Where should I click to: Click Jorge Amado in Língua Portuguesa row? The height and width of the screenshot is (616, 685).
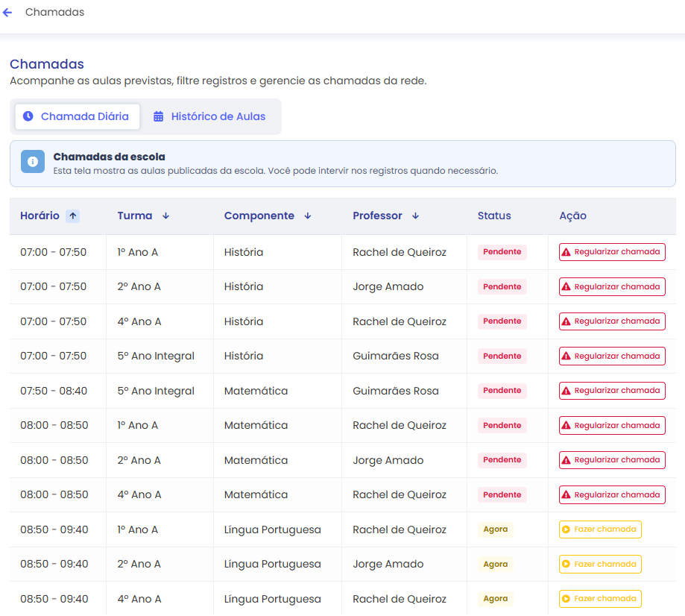click(388, 564)
